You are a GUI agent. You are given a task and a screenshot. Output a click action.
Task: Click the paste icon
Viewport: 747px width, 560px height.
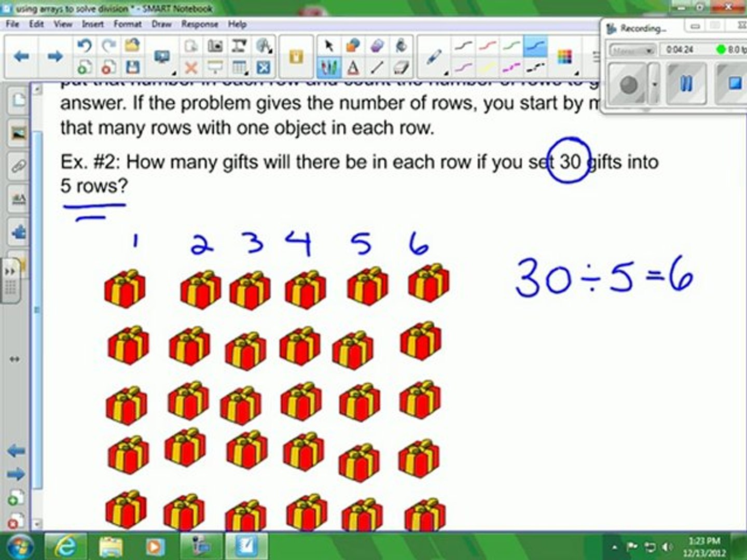191,46
